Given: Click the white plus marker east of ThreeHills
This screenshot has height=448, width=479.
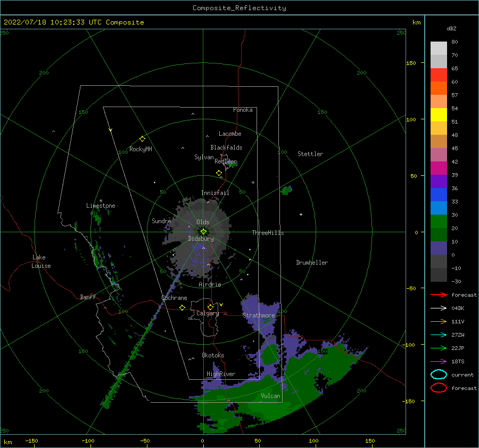Looking at the screenshot, I should (301, 214).
